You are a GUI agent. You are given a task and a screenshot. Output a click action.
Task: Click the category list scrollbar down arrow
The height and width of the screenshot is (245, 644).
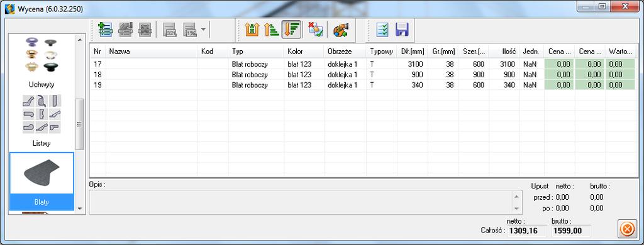(80, 209)
